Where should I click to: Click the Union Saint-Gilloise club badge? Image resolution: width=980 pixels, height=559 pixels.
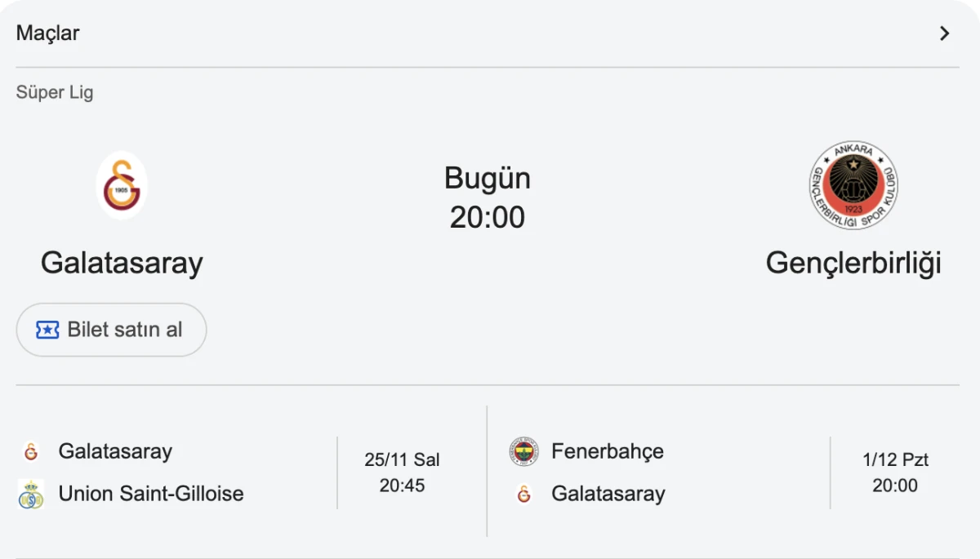pos(33,493)
